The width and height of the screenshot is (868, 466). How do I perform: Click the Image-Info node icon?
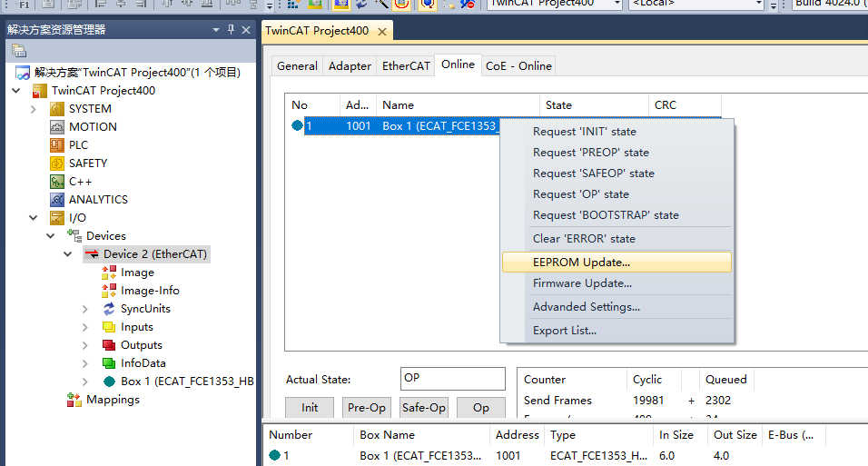click(x=109, y=291)
